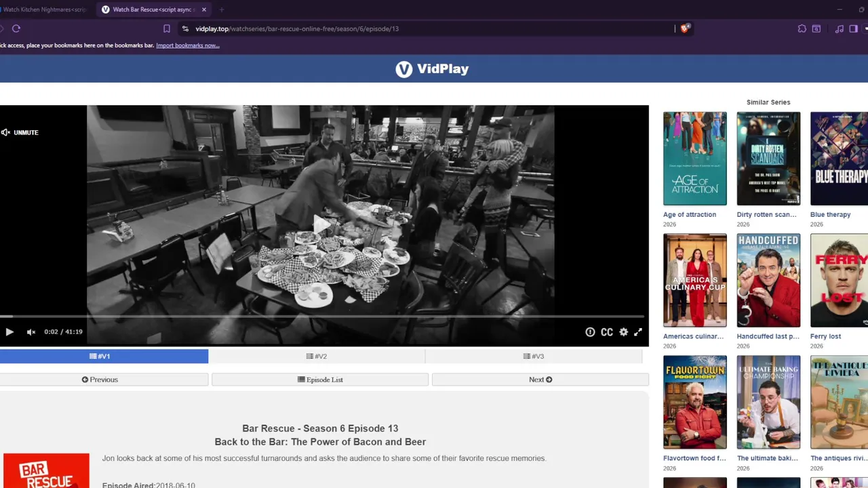Click the 'Episode Aired:2018-06-10' text
Viewport: 868px width, 488px height.
point(149,485)
